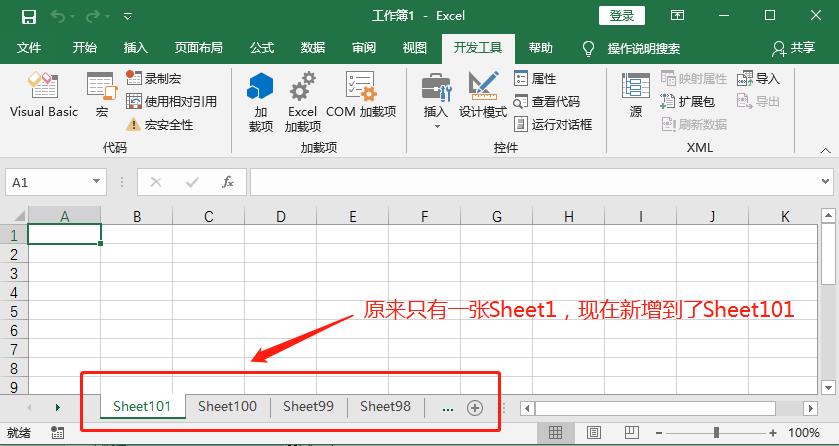This screenshot has height=446, width=839.
Task: Switch to sheet tab Sheet100
Action: click(227, 406)
